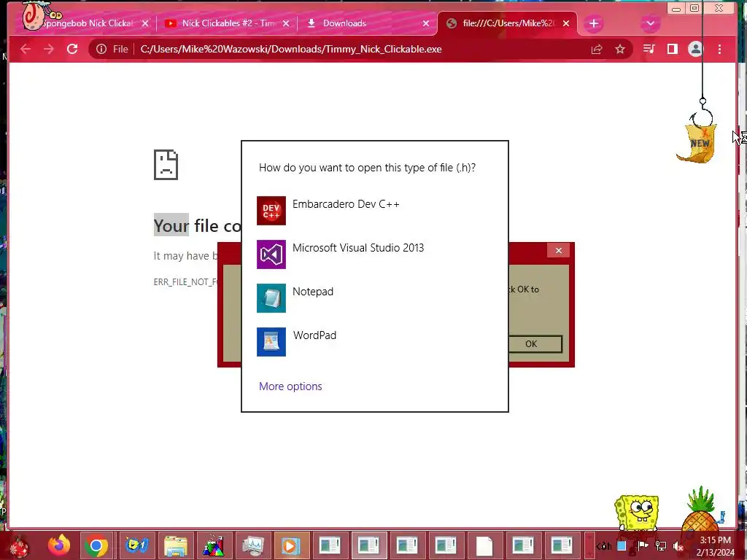Open a new tab with plus button
747x560 pixels.
click(594, 23)
